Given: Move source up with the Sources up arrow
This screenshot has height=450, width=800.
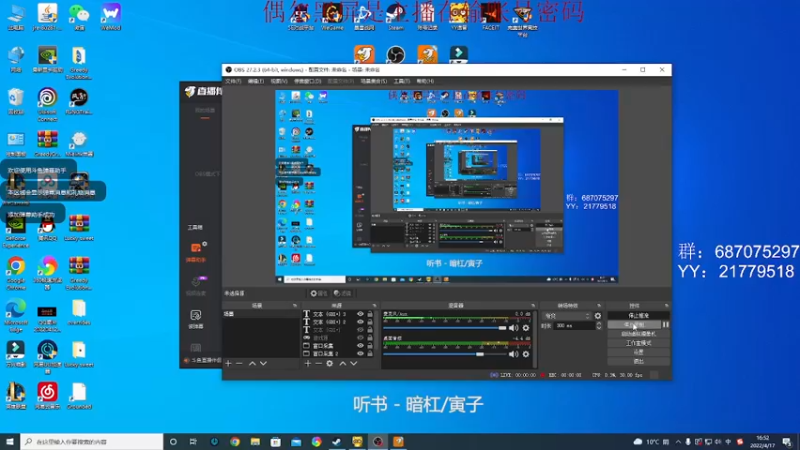Looking at the screenshot, I should click(342, 363).
